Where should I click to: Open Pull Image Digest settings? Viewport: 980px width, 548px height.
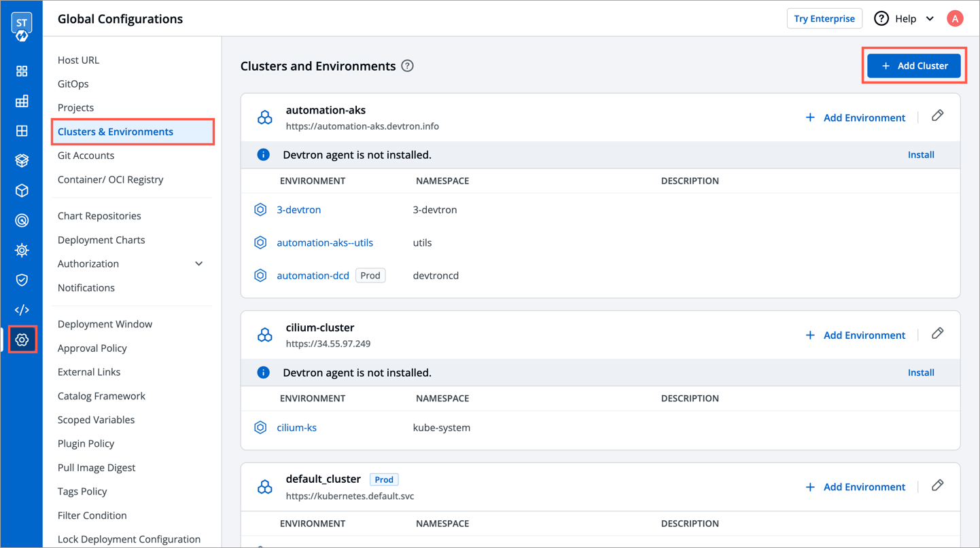point(97,467)
